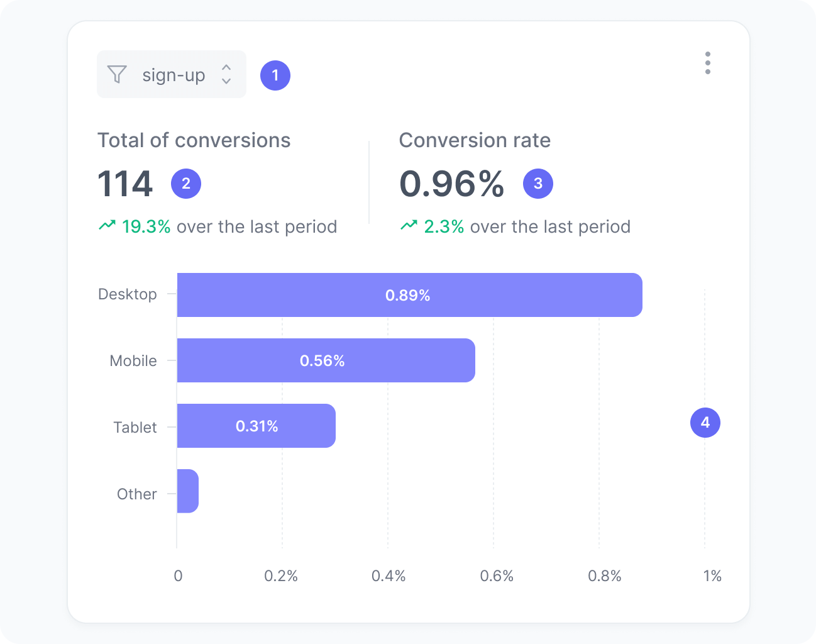Select the Mobile bar in the chart

pos(324,360)
